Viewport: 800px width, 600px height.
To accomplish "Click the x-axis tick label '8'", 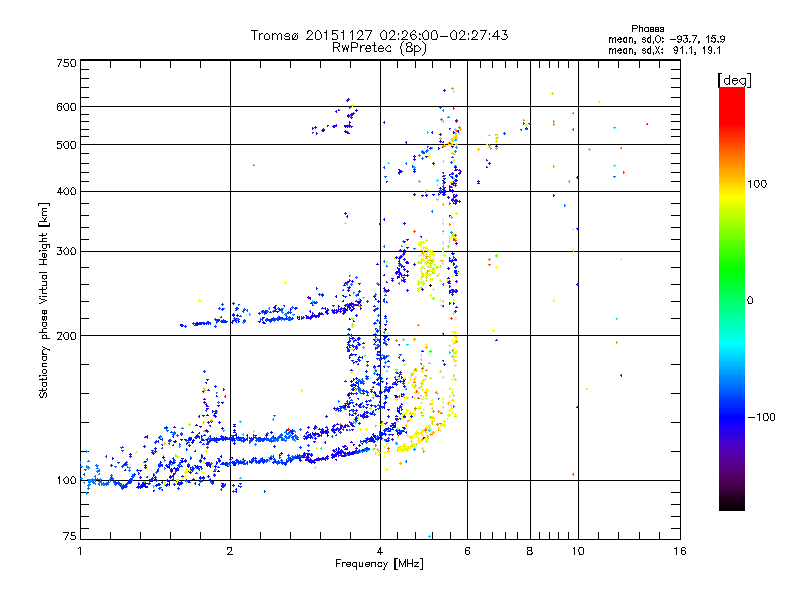I will click(x=530, y=551).
